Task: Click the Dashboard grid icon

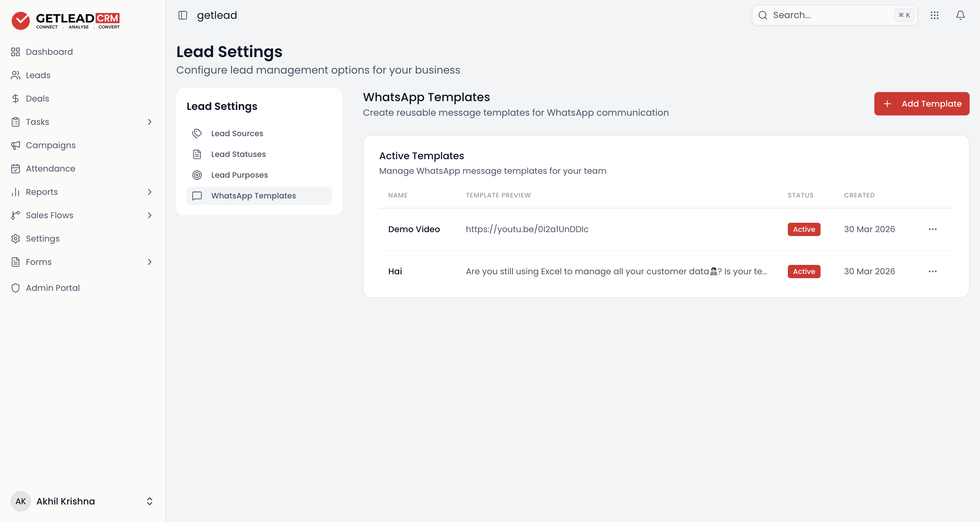Action: tap(15, 52)
